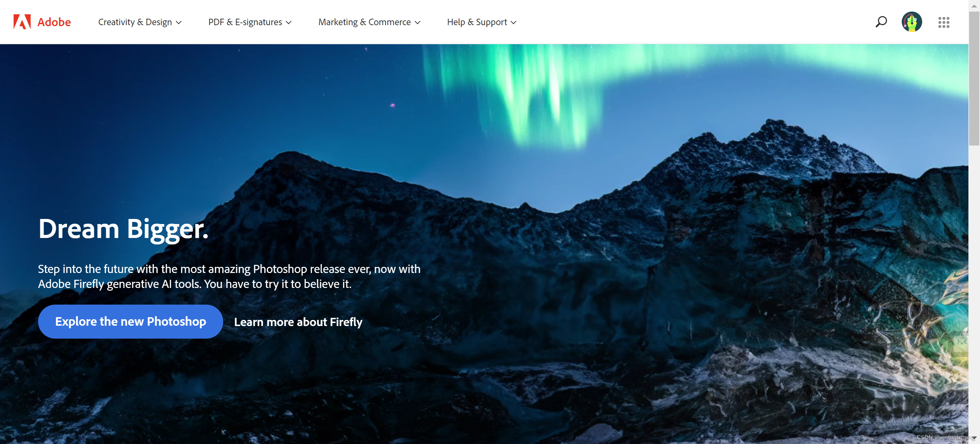
Task: Open the PDF & E-signatures menu
Action: click(249, 22)
